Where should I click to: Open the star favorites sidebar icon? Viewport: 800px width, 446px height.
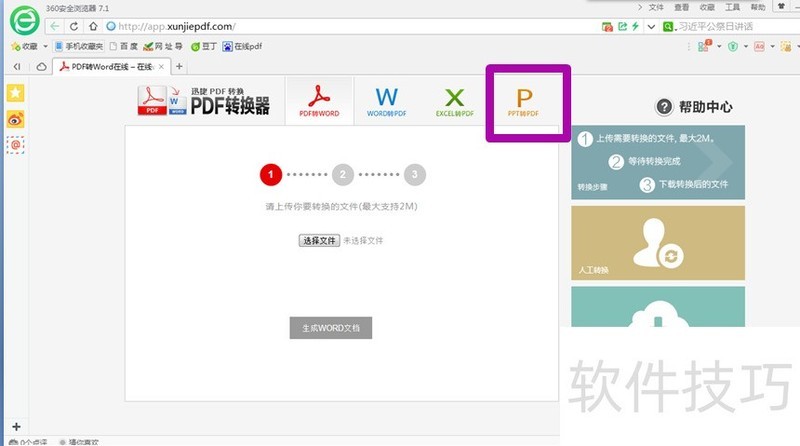tap(15, 93)
